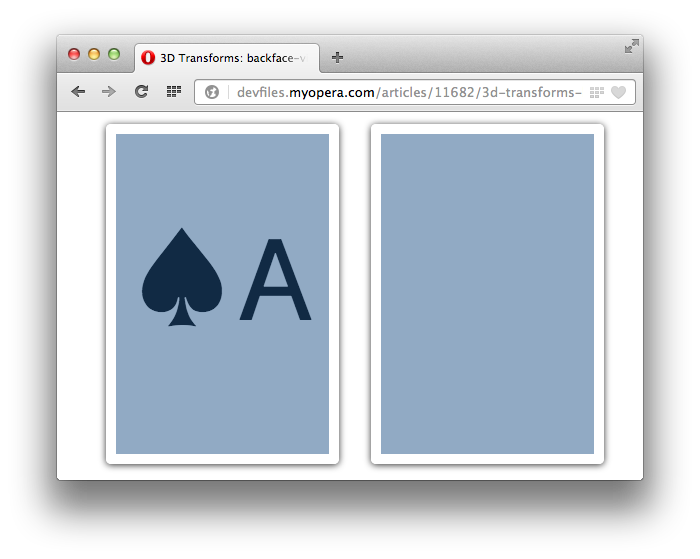700x559 pixels.
Task: Click the forward navigation arrow
Action: [x=108, y=92]
